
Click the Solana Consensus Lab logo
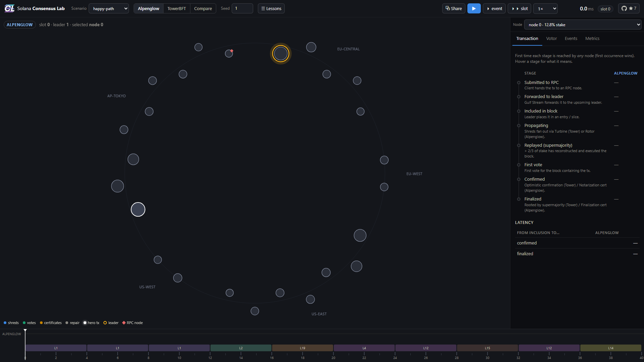click(x=9, y=8)
